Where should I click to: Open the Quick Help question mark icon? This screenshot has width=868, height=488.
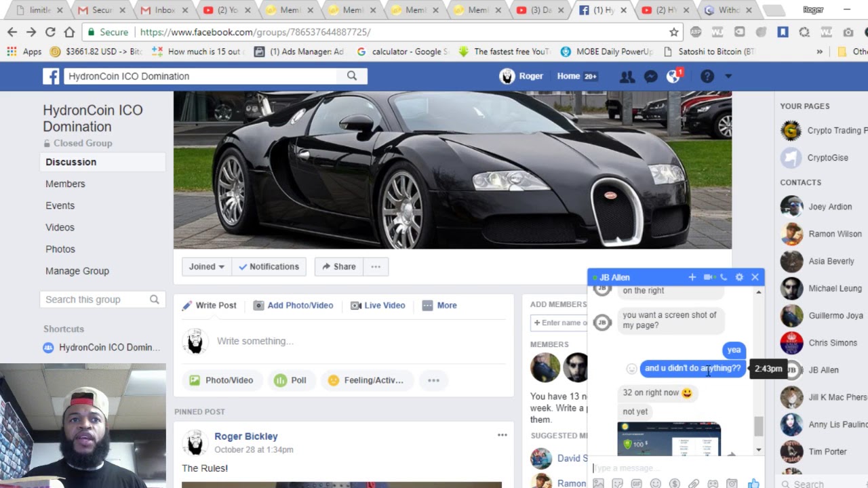click(707, 77)
